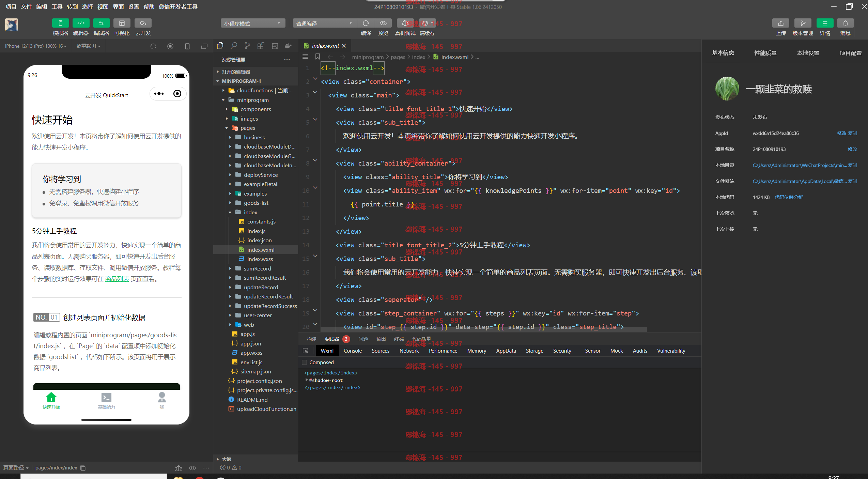The width and height of the screenshot is (868, 479).
Task: Open the search panel icon
Action: coord(234,46)
